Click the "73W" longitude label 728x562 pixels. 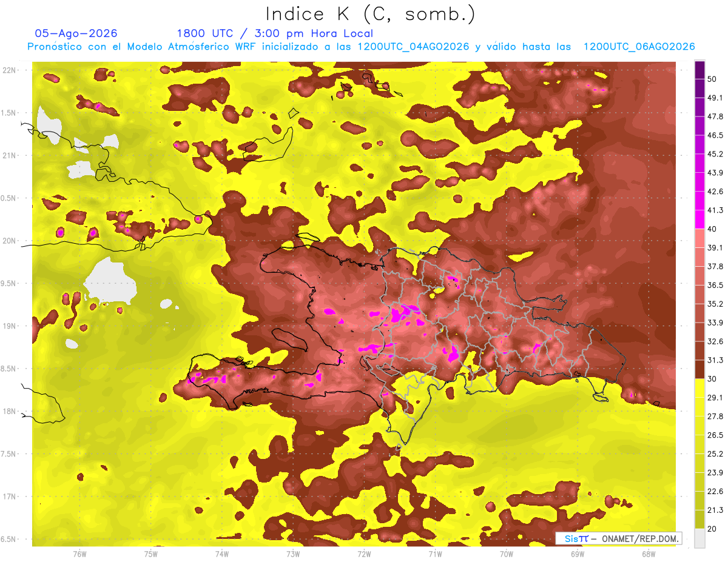293,554
